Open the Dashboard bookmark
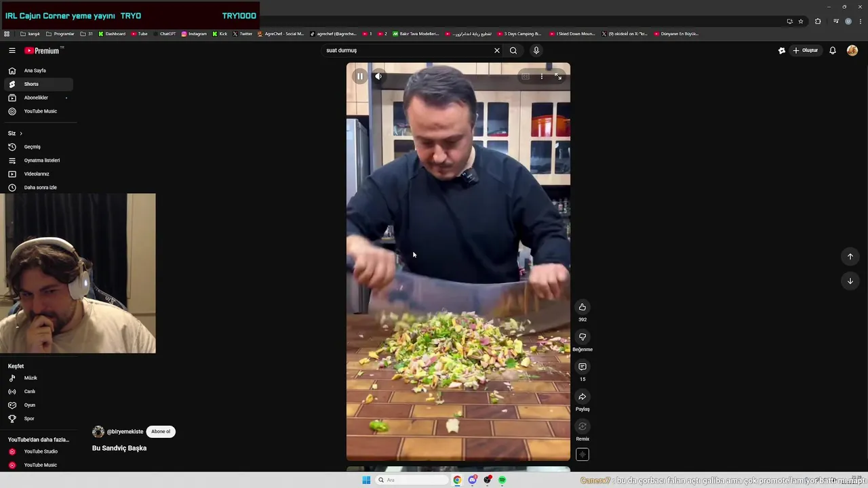This screenshot has height=488, width=868. (112, 34)
